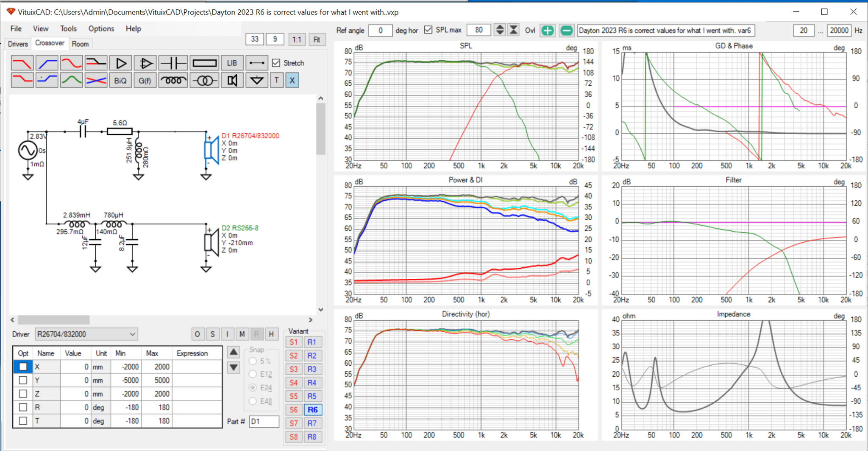
Task: Check Opt box for X parameter
Action: [x=23, y=367]
